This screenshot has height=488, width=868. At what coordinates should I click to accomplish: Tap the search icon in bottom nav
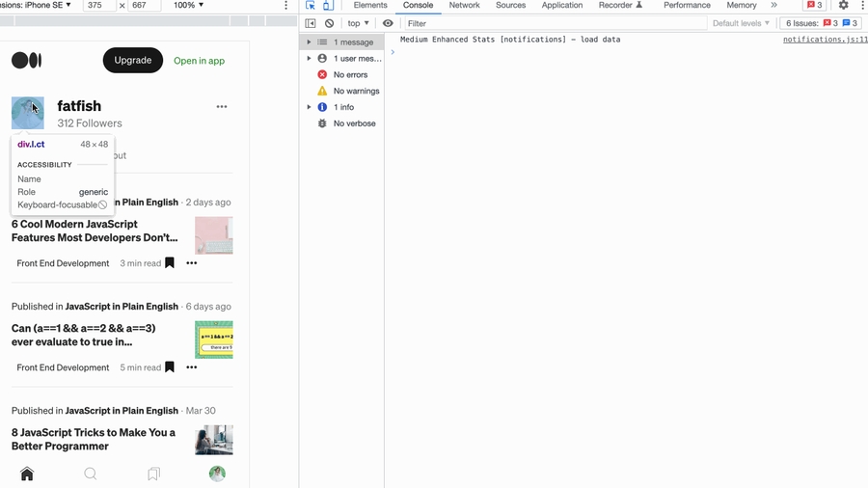click(x=91, y=474)
